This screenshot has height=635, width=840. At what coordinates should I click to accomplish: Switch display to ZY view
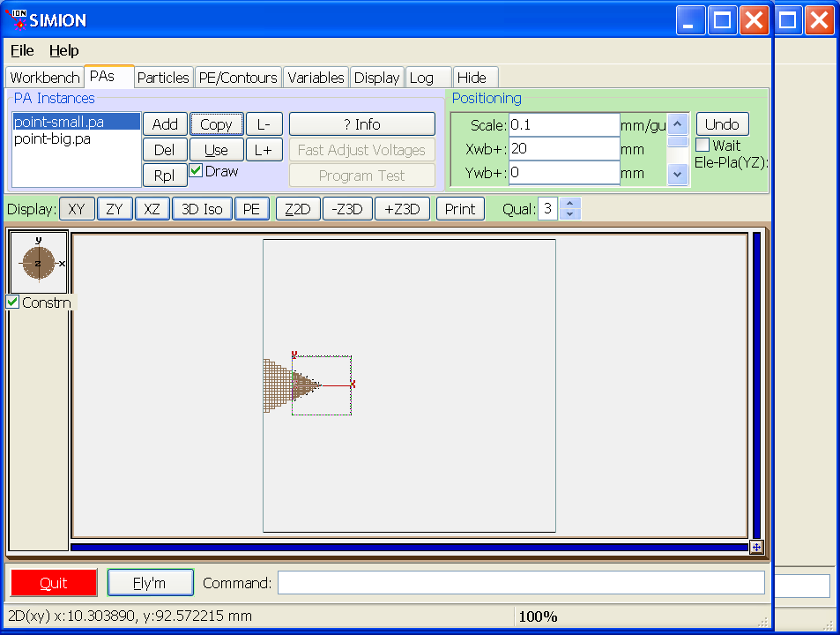(x=115, y=209)
